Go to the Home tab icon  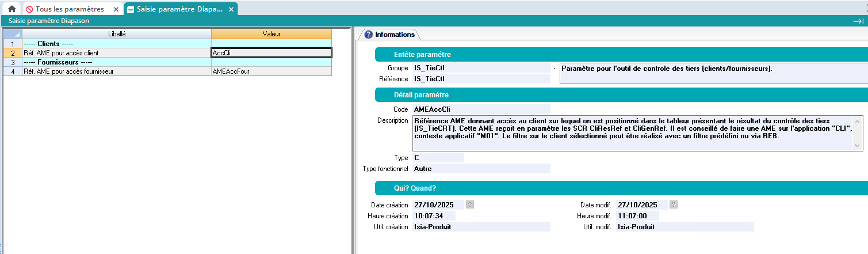point(12,9)
